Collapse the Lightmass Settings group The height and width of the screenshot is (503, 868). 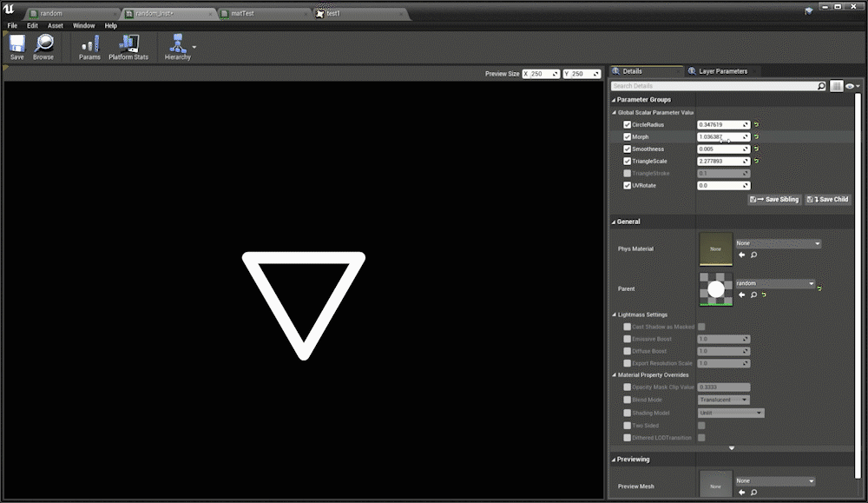click(x=615, y=314)
